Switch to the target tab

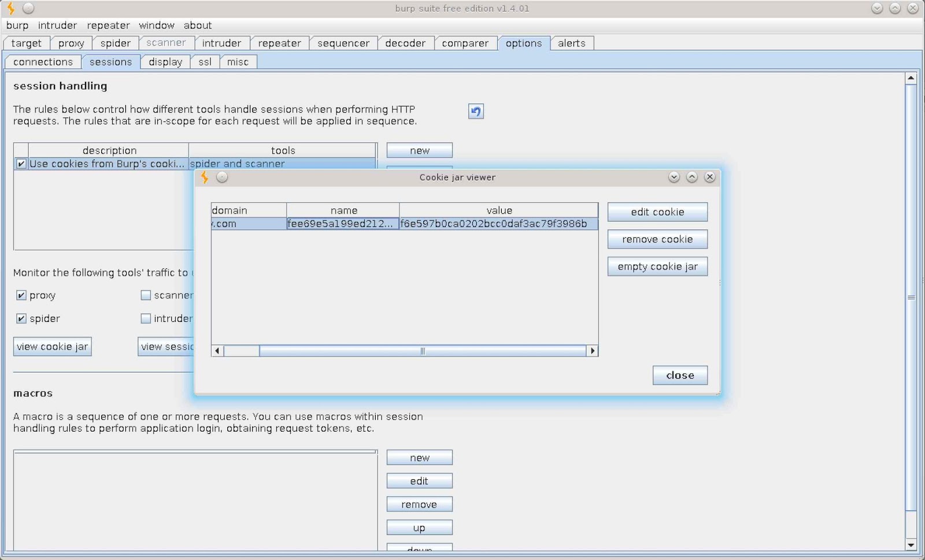coord(27,43)
